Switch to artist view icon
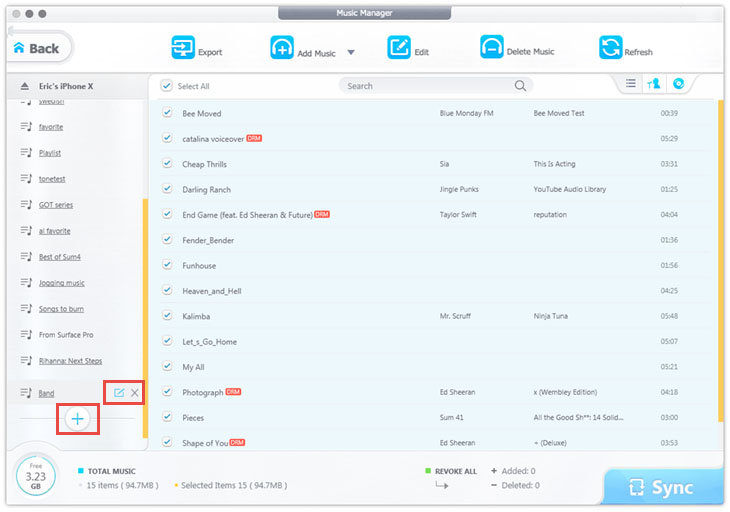Viewport: 730px width, 512px height. pyautogui.click(x=654, y=84)
